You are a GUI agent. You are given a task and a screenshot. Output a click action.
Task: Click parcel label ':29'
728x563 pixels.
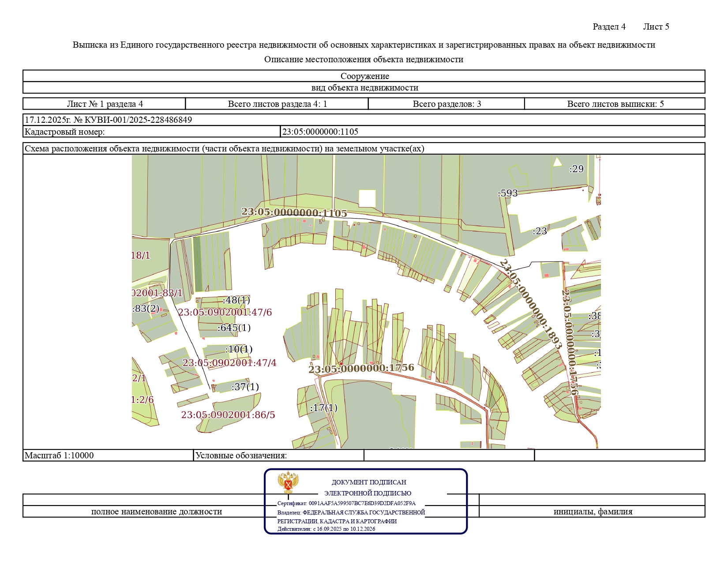click(576, 169)
